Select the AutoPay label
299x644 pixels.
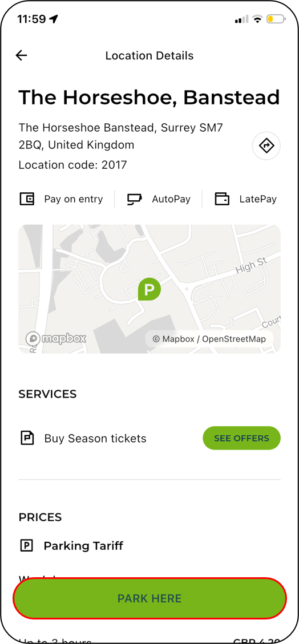(171, 199)
